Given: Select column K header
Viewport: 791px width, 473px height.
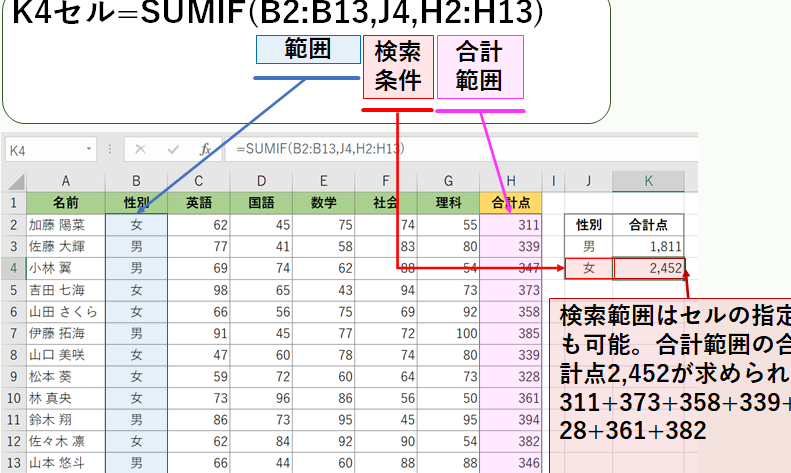Looking at the screenshot, I should tap(649, 181).
